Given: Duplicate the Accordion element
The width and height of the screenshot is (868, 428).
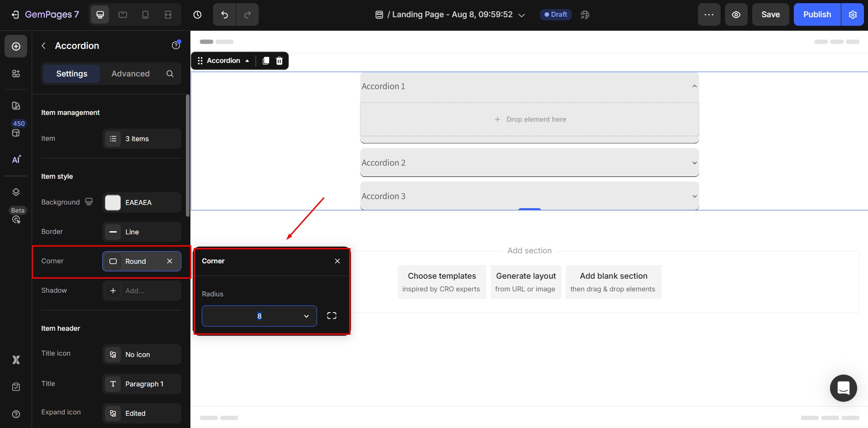Looking at the screenshot, I should pos(266,61).
